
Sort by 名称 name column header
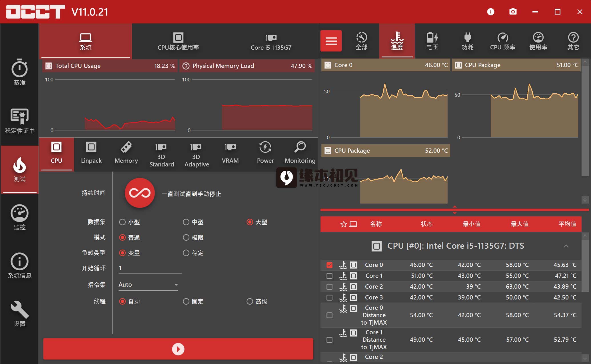click(x=376, y=224)
